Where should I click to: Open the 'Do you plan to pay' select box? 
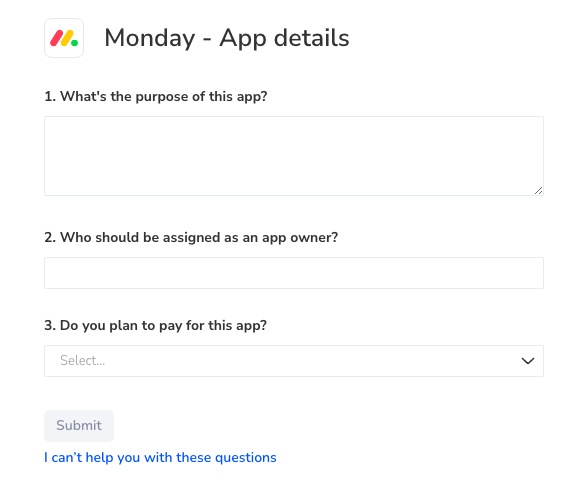[294, 361]
